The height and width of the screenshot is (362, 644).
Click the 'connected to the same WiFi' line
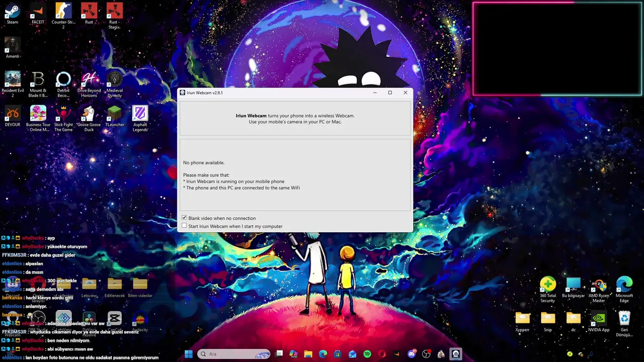(x=242, y=188)
